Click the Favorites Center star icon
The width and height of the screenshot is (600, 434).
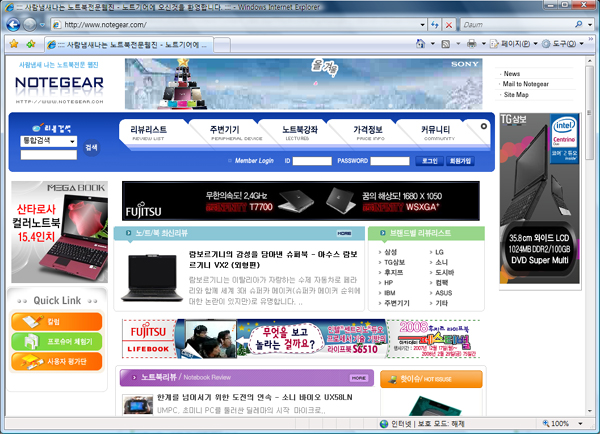point(14,44)
